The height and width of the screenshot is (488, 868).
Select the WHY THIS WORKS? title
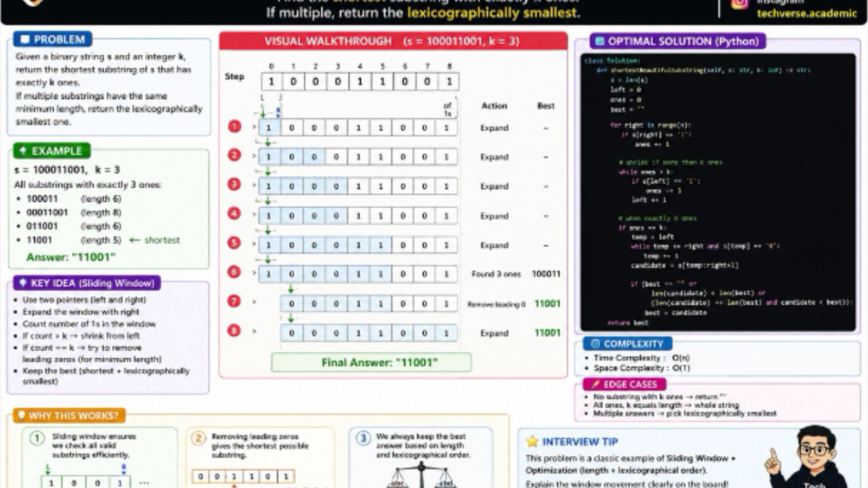click(x=74, y=416)
